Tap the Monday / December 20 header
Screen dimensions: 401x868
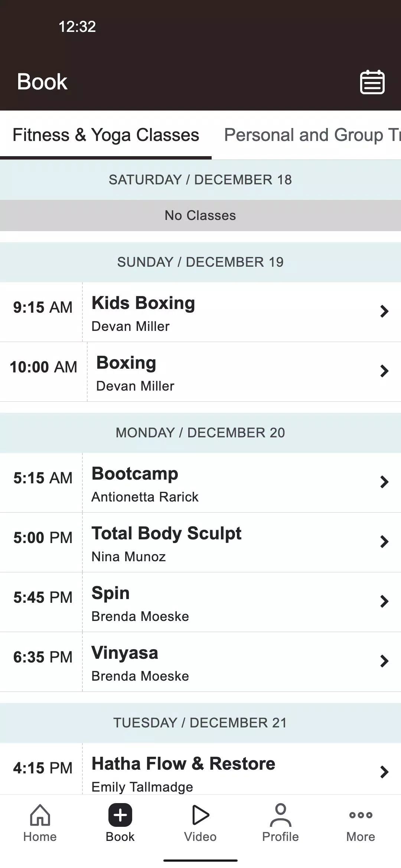click(x=200, y=433)
